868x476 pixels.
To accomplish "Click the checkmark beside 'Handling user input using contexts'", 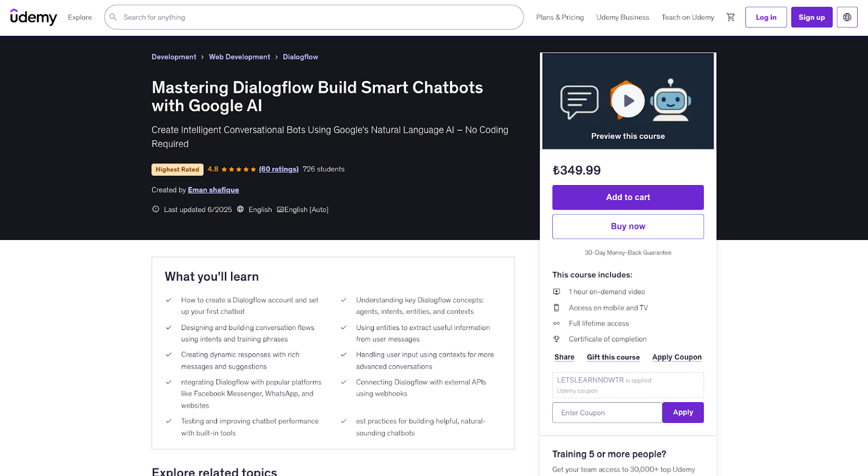I will pos(343,355).
